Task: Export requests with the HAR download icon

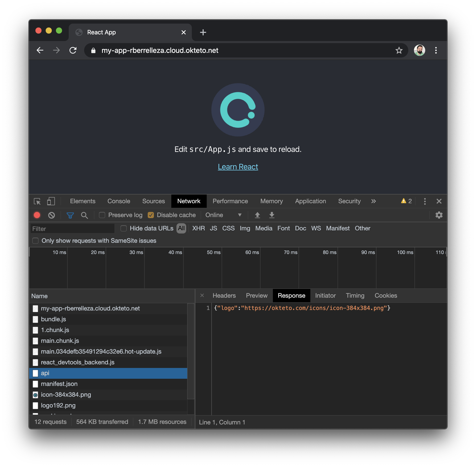Action: point(272,215)
